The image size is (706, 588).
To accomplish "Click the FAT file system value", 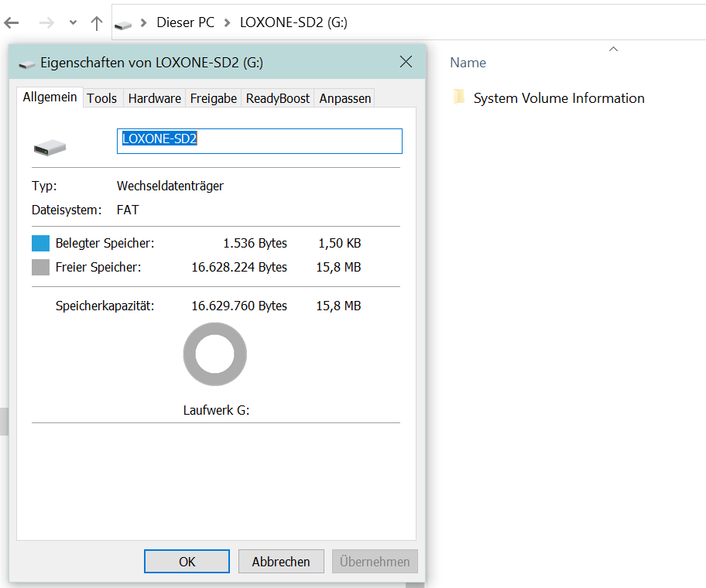I will (128, 210).
